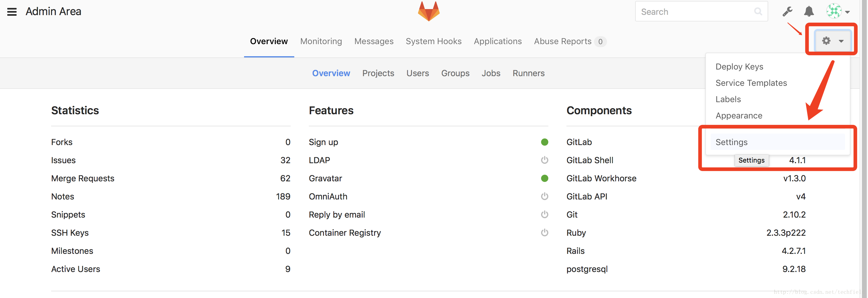Click the search magnifier icon
Screen dimensions: 868x298
click(x=758, y=12)
